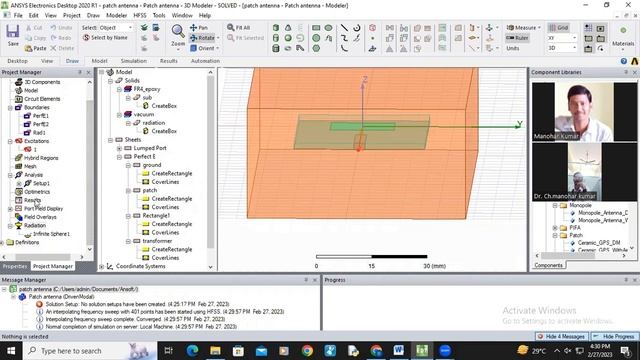Click the Windows taskbar search box
This screenshot has height=360, width=640.
tap(90, 351)
